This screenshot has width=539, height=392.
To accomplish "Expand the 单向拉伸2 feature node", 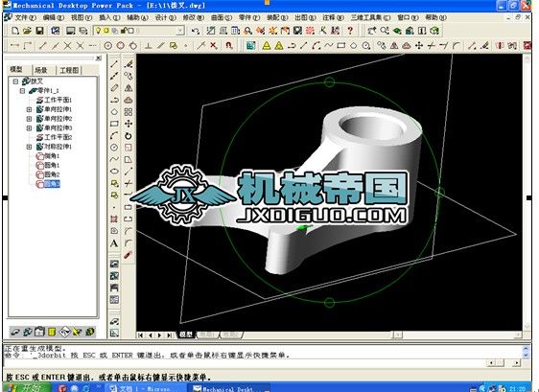I will click(x=29, y=119).
